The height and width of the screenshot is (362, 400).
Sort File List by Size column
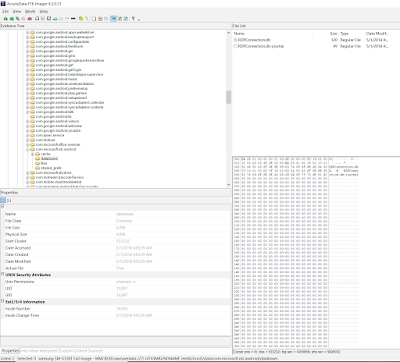point(326,33)
